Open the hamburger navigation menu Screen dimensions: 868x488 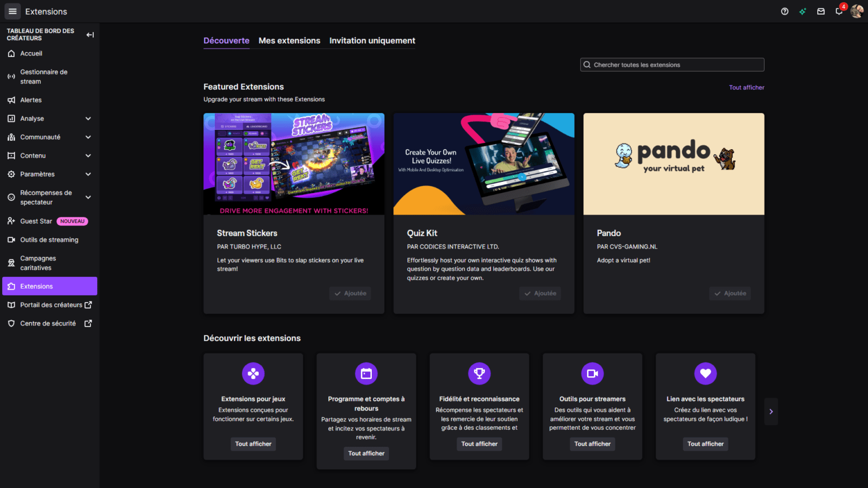[12, 11]
